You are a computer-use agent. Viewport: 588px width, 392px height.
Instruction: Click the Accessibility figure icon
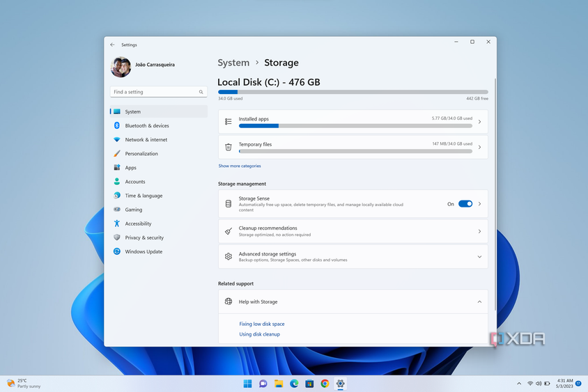pos(117,224)
